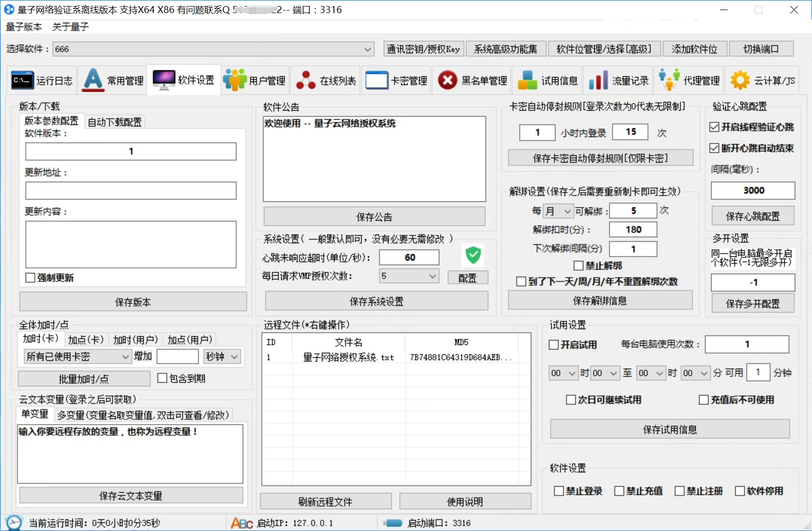Click 刷新远程文件 button
Image resolution: width=812 pixels, height=531 pixels.
(326, 502)
